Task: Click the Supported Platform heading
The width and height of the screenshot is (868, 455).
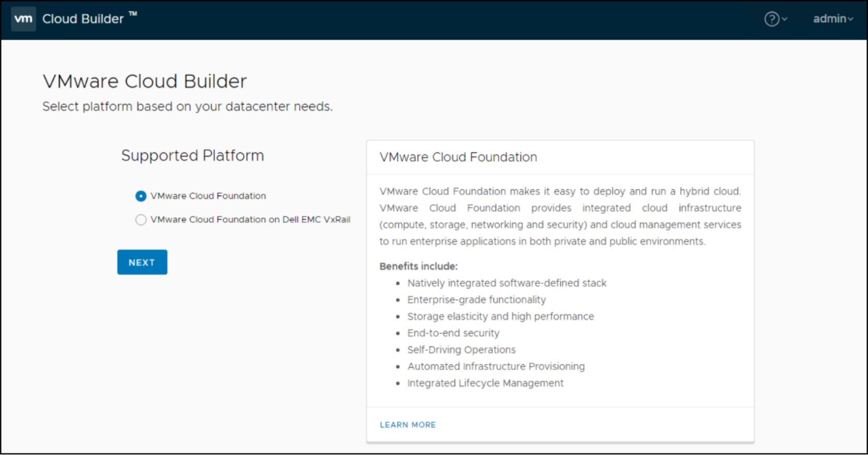Action: 192,155
